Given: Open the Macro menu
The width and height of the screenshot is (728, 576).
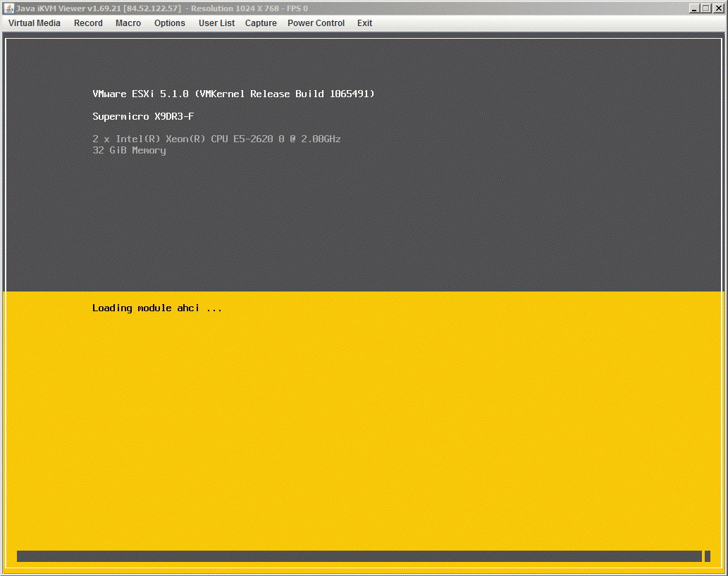Looking at the screenshot, I should (128, 23).
